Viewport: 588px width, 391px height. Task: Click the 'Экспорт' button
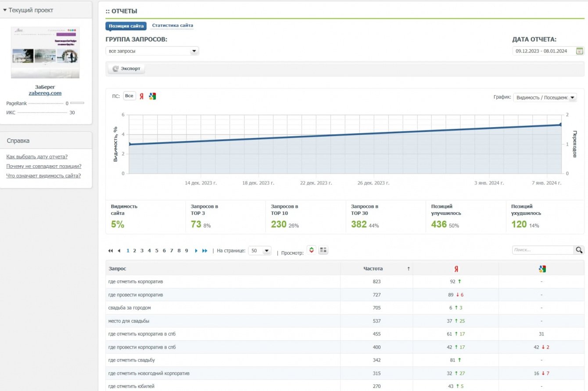(126, 69)
